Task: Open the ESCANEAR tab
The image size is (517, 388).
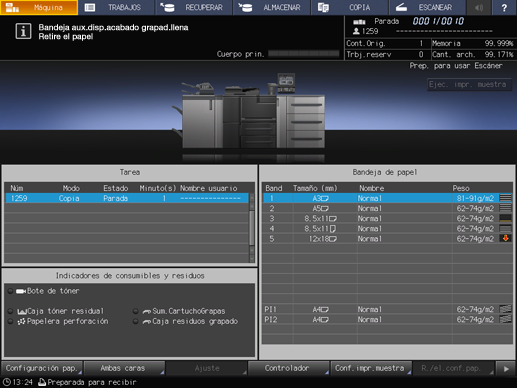Action: (427, 7)
